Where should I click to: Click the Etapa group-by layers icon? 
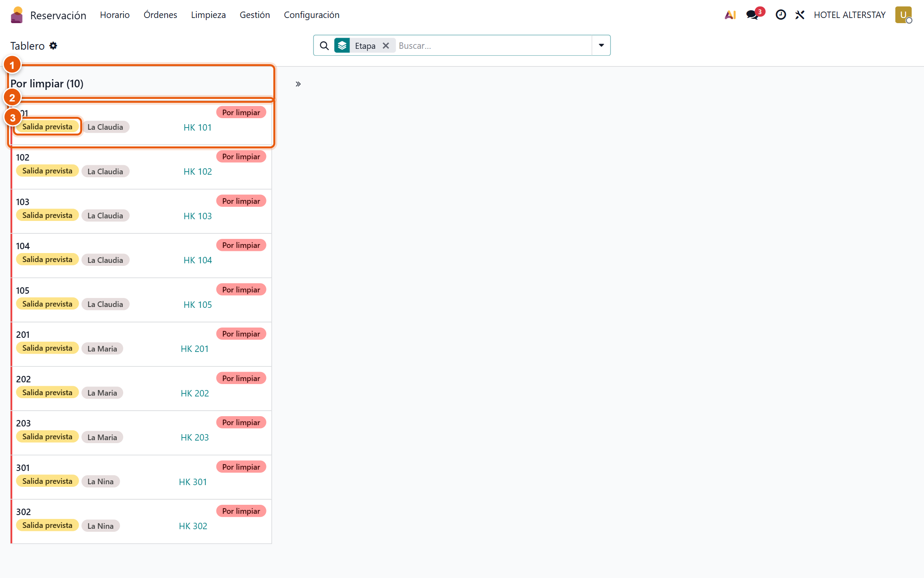tap(342, 45)
